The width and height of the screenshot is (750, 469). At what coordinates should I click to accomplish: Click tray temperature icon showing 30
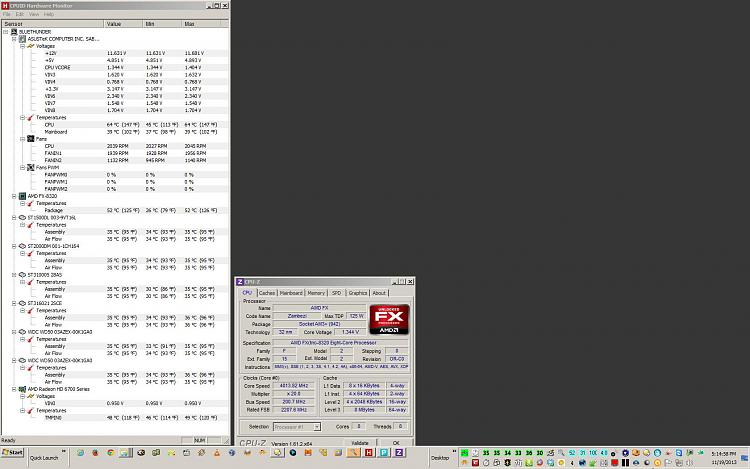[x=540, y=453]
